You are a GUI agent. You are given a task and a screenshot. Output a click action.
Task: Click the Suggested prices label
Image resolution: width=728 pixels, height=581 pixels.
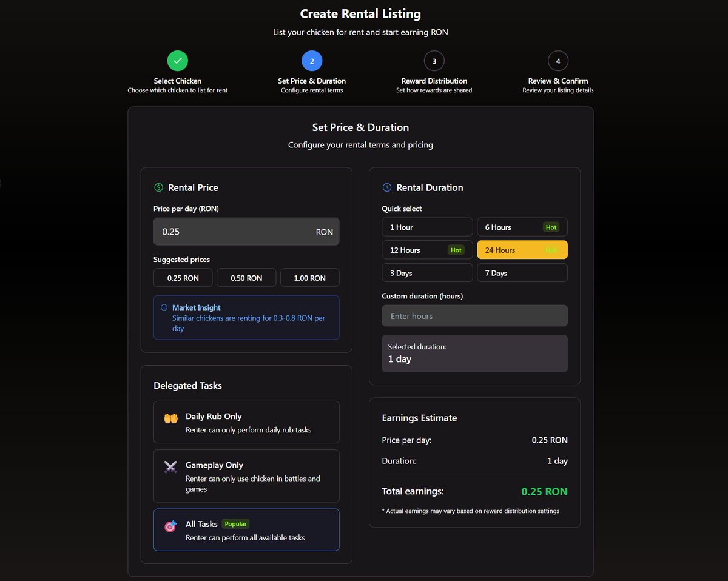coord(181,260)
